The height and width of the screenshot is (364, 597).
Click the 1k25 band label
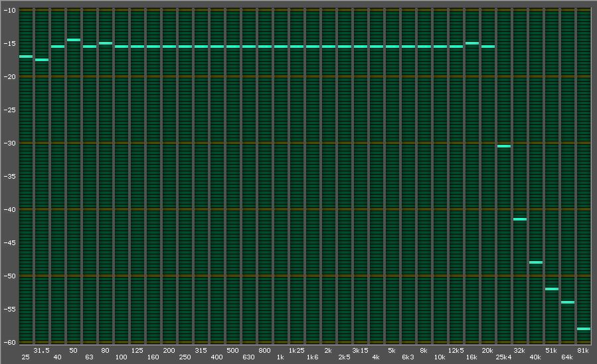coord(297,350)
